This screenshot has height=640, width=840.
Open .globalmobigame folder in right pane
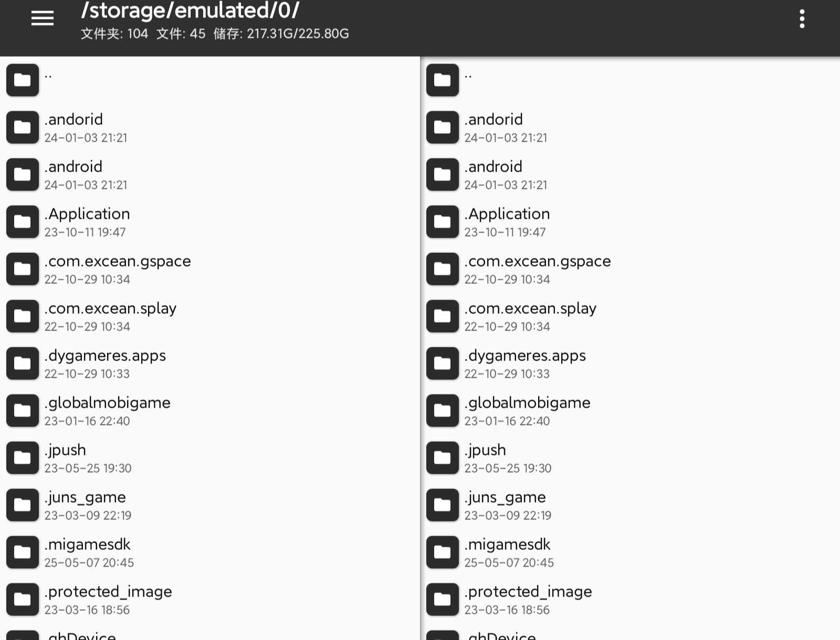tap(527, 403)
